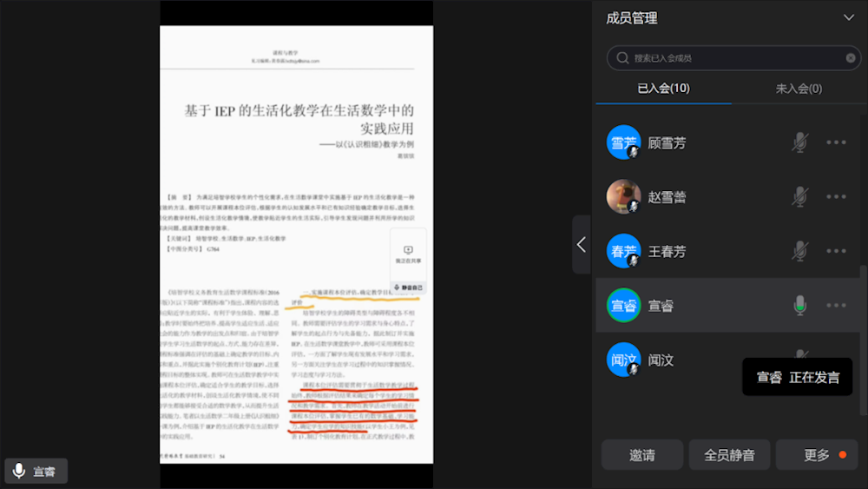
Task: Click the 邀请 button
Action: (x=641, y=455)
